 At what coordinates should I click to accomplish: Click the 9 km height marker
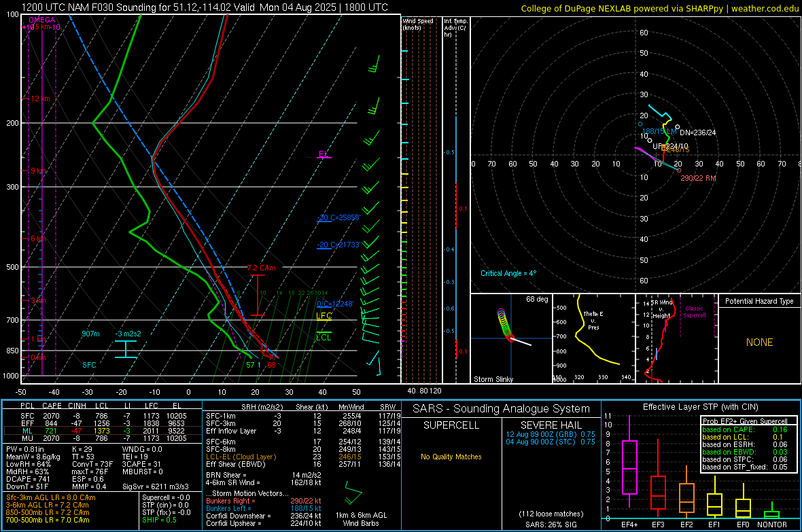click(x=38, y=171)
